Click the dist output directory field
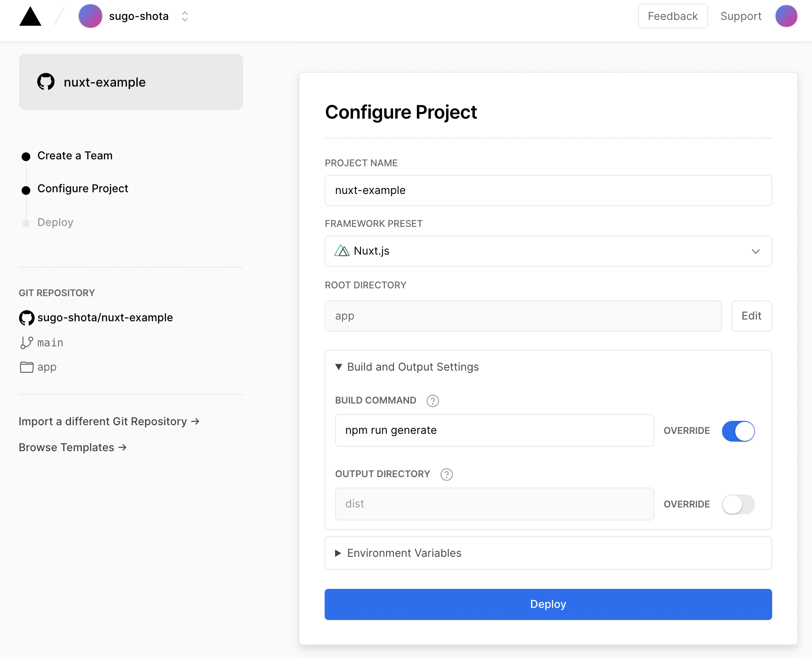The width and height of the screenshot is (812, 659). tap(494, 504)
